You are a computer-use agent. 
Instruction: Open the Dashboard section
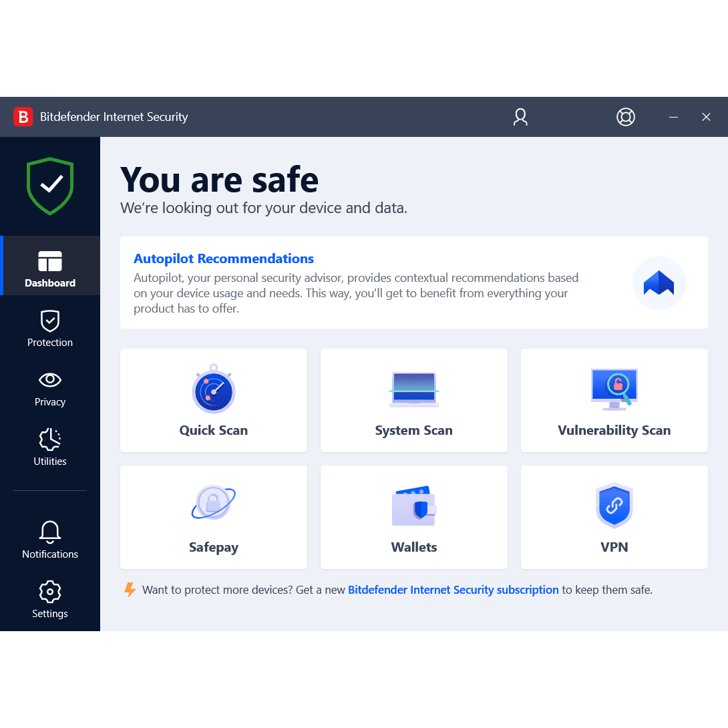click(x=50, y=266)
